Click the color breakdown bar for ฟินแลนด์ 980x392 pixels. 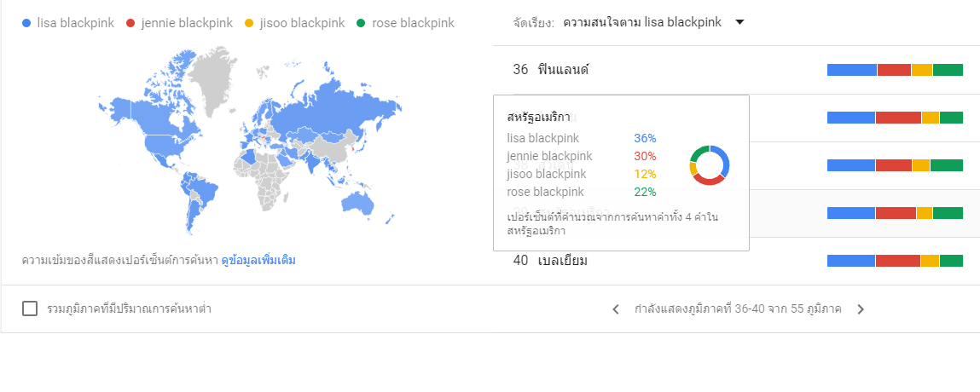895,70
